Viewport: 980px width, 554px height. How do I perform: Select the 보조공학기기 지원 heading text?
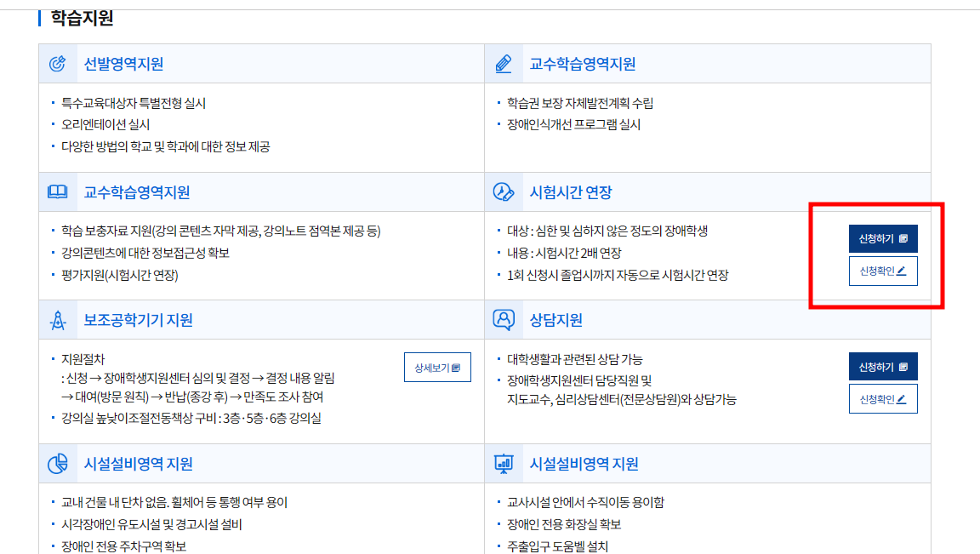138,321
